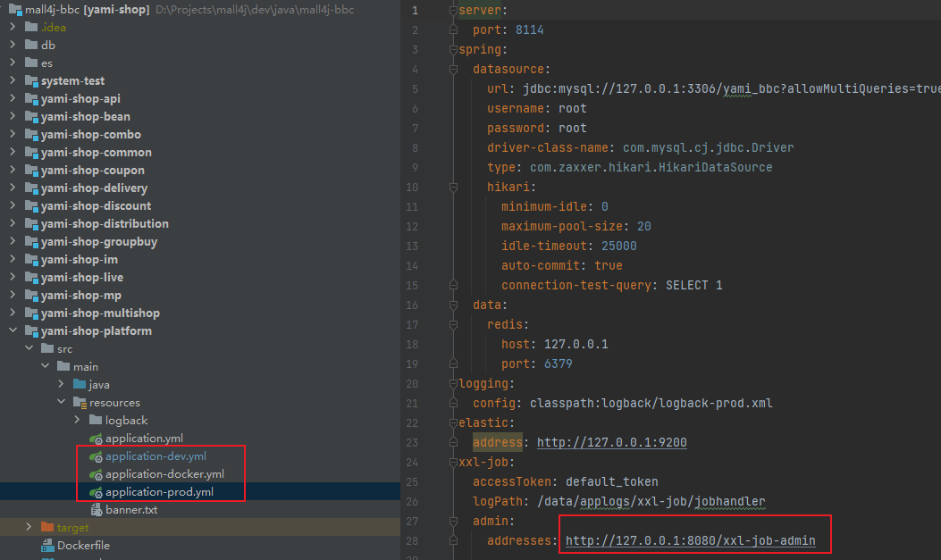Image resolution: width=941 pixels, height=560 pixels.
Task: Click the port value 8114 in editor
Action: click(529, 30)
